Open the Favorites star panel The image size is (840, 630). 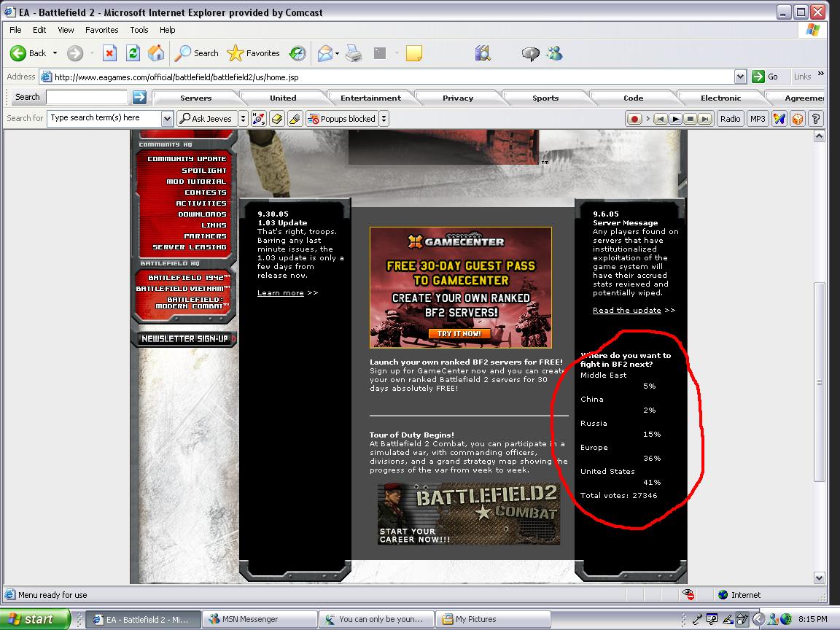pyautogui.click(x=254, y=53)
